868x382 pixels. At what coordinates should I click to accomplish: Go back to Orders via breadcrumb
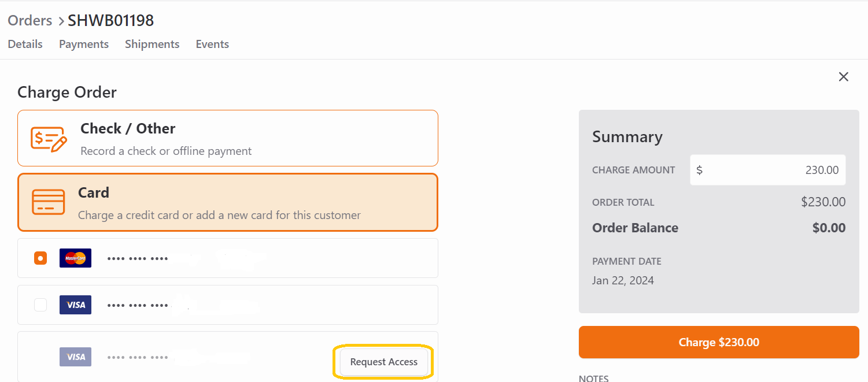[30, 20]
